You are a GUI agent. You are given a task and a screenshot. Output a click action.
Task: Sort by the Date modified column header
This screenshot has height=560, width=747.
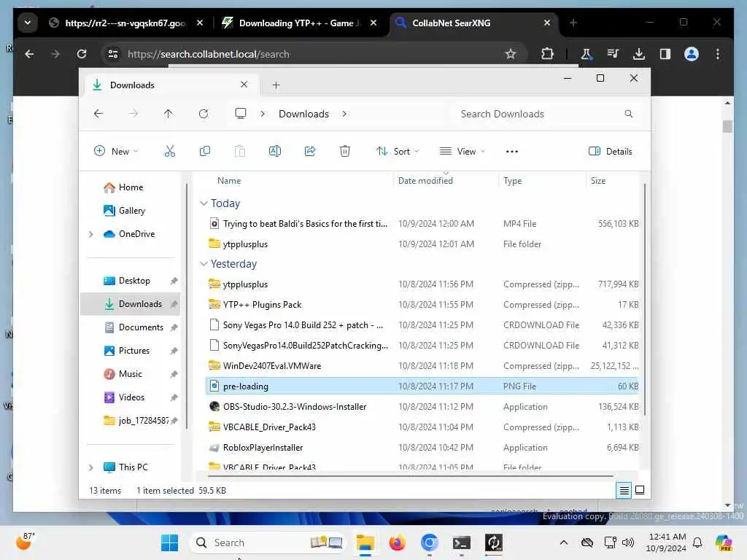(425, 181)
